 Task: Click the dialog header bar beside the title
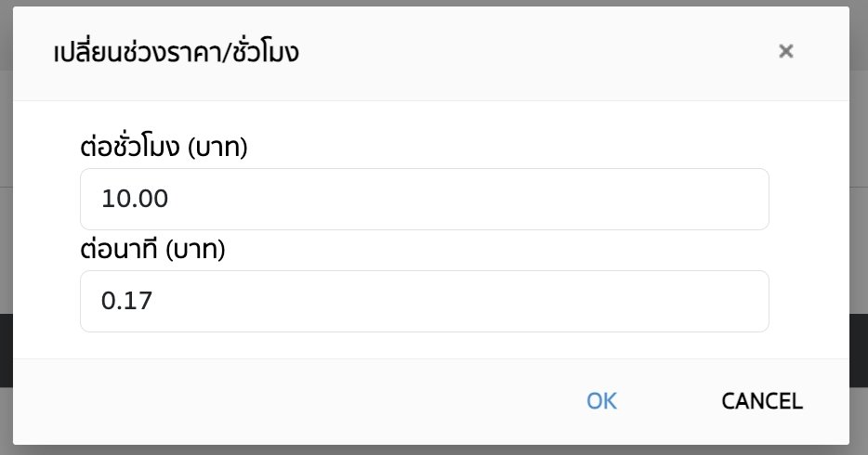coord(526,53)
